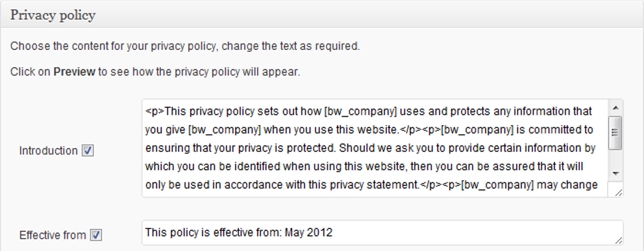The height and width of the screenshot is (251, 644).
Task: Click the Privacy policy panel header
Action: [x=322, y=15]
